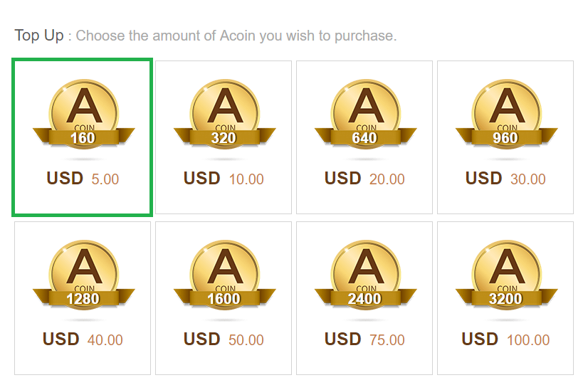Click the 960 Acoin coin icon
Viewport: 588px width, 390px height.
click(x=506, y=115)
